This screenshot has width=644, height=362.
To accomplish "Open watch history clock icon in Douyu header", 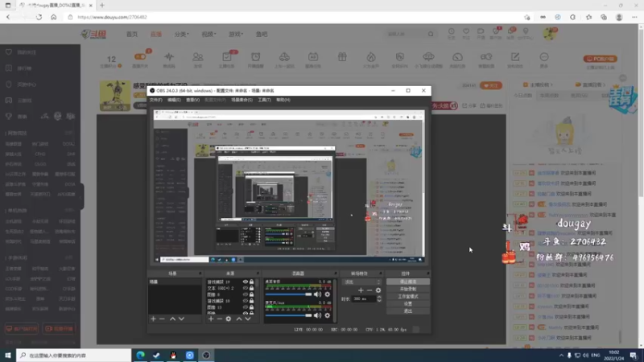I will pos(452,31).
